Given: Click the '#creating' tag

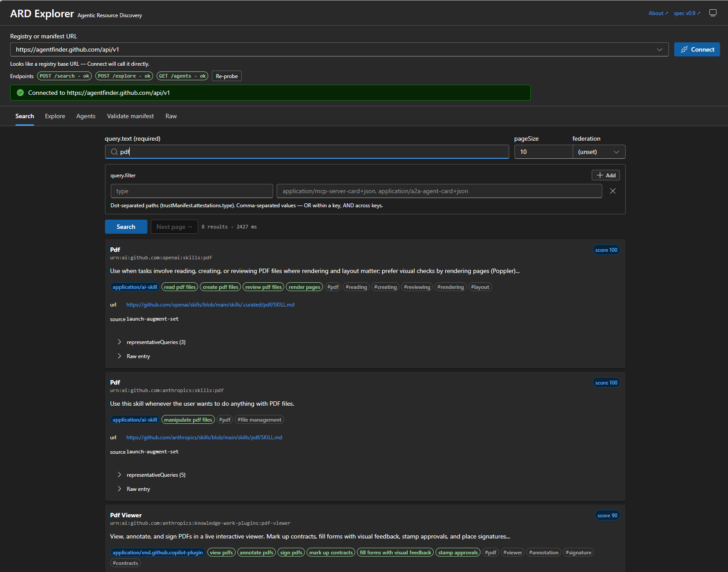Looking at the screenshot, I should (386, 287).
